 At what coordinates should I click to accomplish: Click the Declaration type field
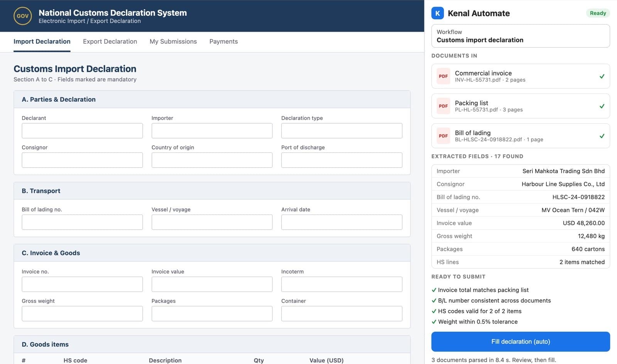342,131
